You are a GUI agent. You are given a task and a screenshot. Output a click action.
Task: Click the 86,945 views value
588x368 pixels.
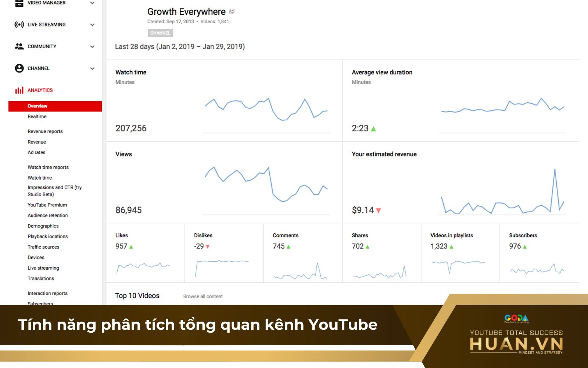coord(129,210)
